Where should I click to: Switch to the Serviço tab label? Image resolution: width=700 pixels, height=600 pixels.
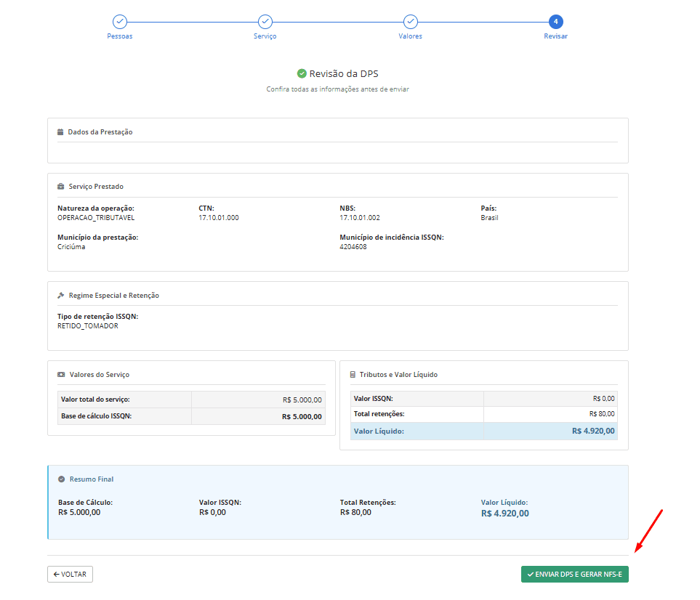coord(265,36)
